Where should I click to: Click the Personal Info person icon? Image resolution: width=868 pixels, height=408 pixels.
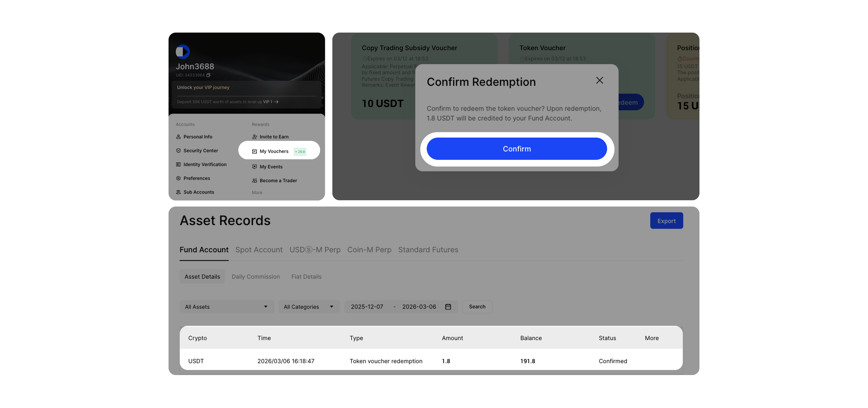pos(178,137)
